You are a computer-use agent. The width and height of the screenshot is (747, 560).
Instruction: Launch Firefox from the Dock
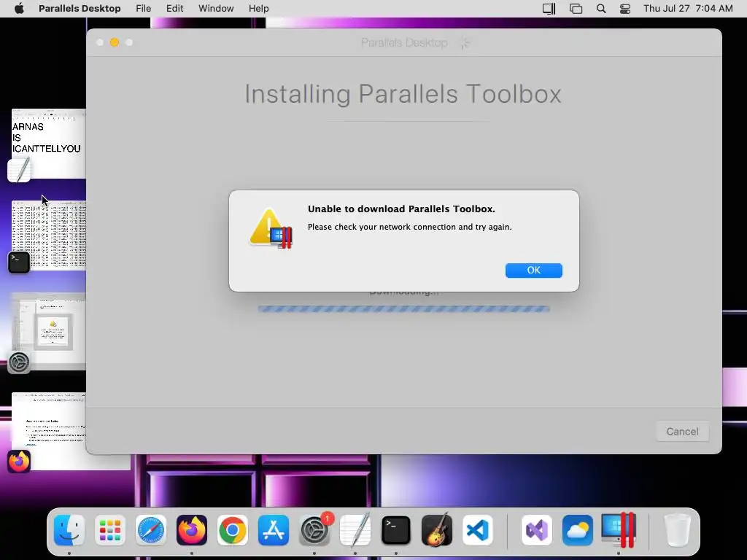click(x=192, y=530)
